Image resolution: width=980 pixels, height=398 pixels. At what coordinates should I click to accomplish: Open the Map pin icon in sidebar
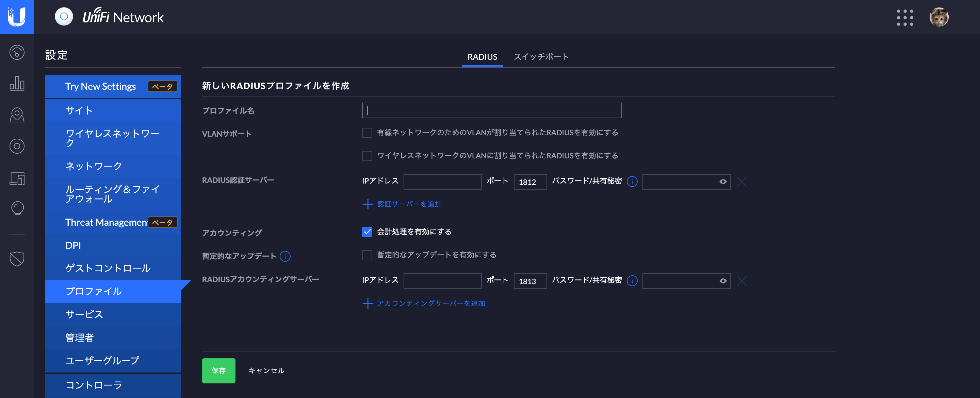pyautogui.click(x=17, y=115)
